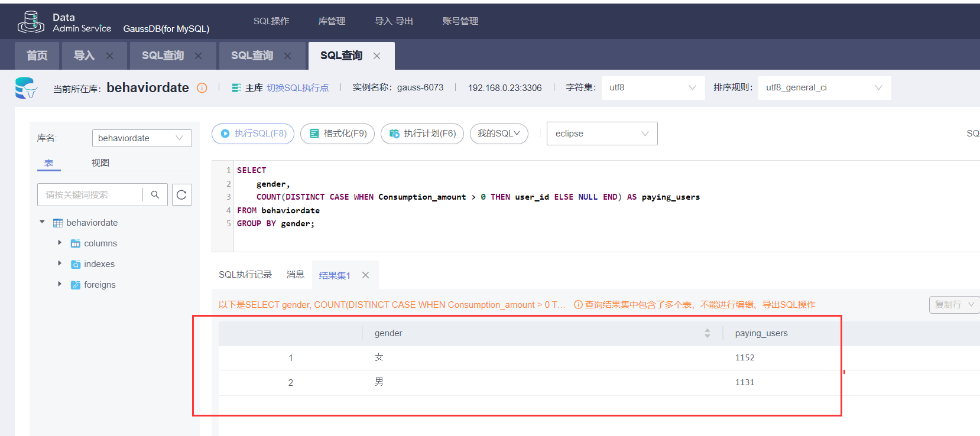Click the 男 cell in results

379,382
